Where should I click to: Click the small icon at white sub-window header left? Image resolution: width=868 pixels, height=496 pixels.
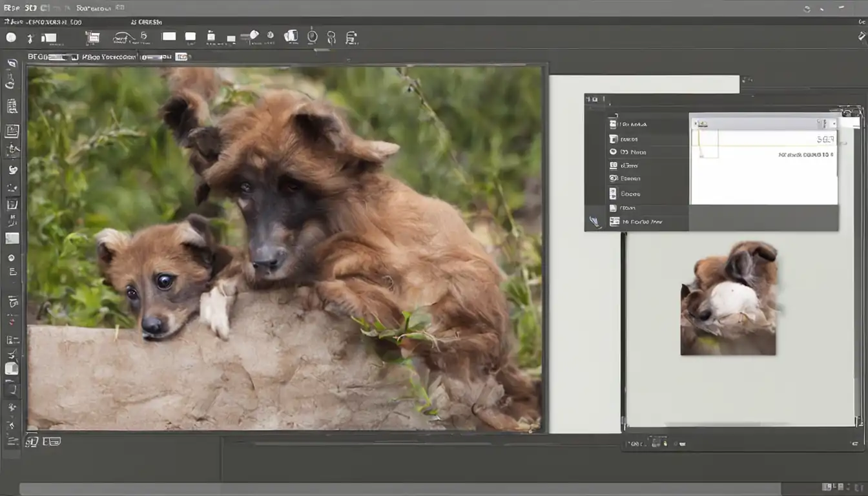[703, 123]
